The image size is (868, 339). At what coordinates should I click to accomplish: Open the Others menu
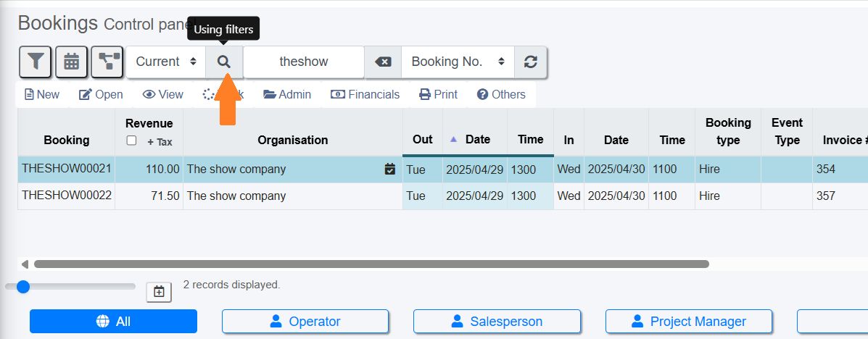(x=501, y=95)
